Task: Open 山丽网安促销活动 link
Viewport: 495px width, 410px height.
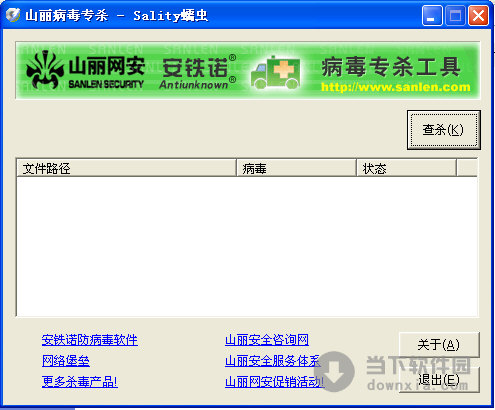Action: tap(274, 382)
